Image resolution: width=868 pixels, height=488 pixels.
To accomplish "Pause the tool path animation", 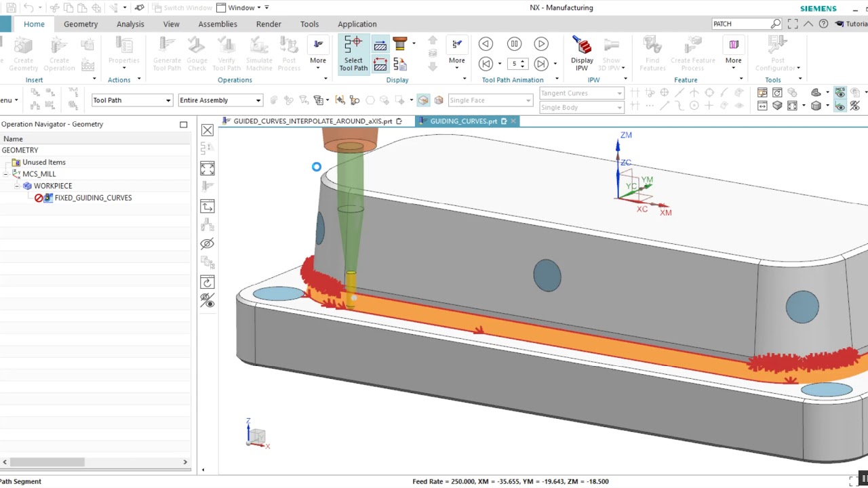I will pos(514,44).
